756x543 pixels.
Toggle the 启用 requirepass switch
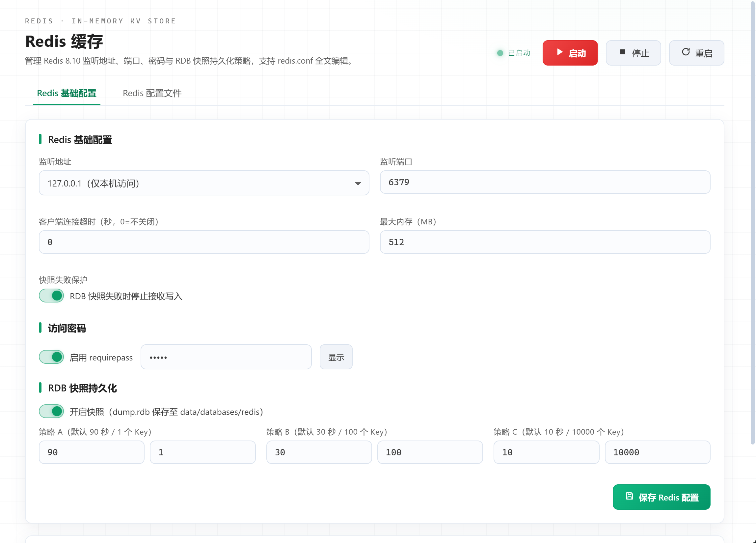pos(51,357)
